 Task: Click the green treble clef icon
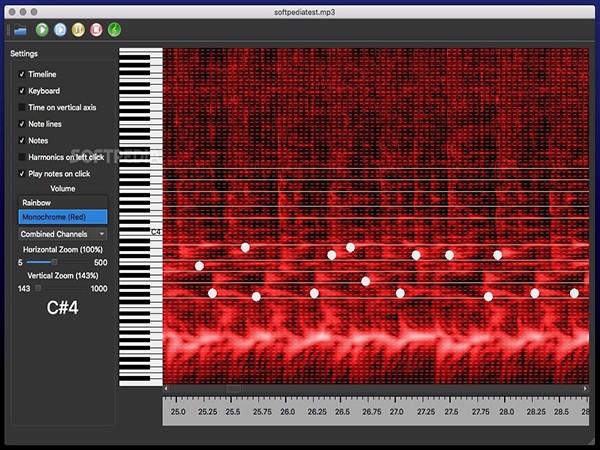point(114,30)
